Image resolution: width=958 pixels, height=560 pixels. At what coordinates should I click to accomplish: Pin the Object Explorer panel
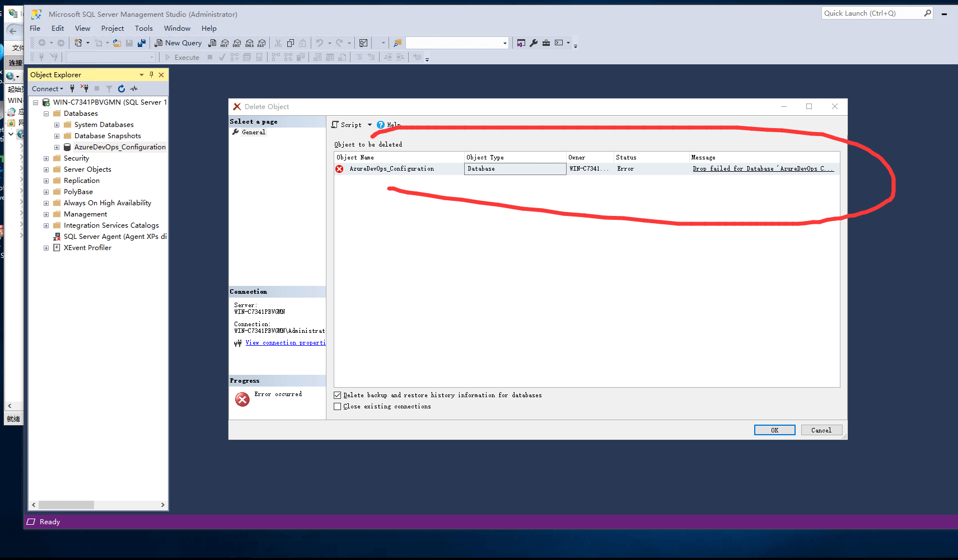pos(151,74)
